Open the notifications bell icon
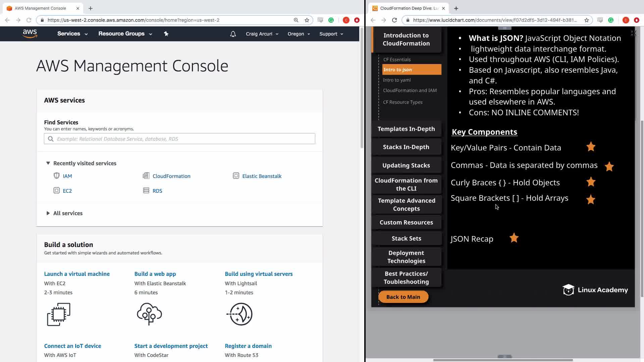The width and height of the screenshot is (644, 362). [x=233, y=34]
